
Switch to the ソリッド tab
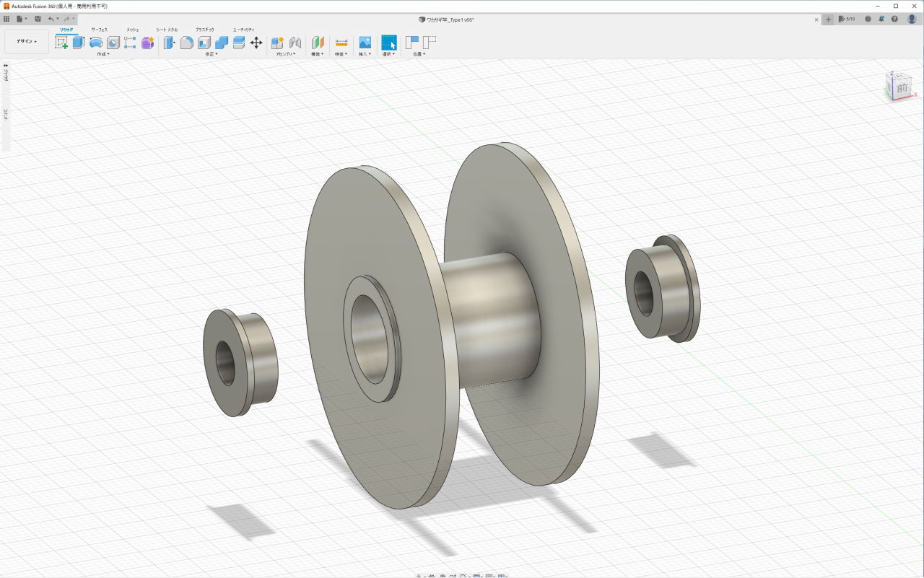(x=66, y=30)
